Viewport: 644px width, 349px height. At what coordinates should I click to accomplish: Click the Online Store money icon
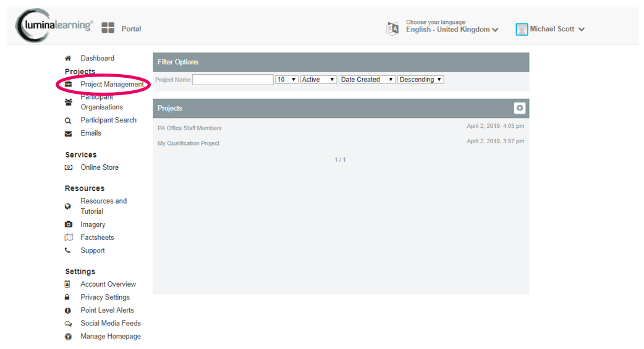coord(69,167)
